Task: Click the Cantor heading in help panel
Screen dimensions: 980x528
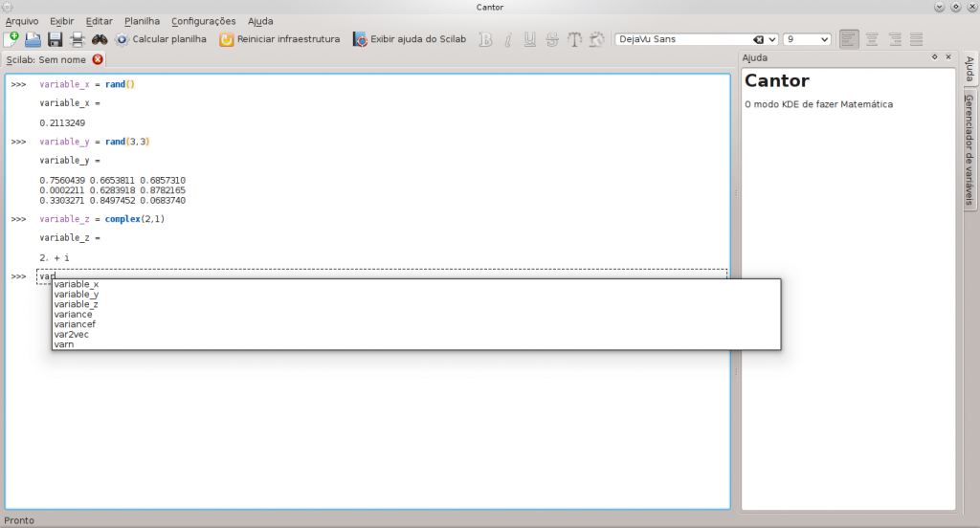Action: tap(777, 80)
